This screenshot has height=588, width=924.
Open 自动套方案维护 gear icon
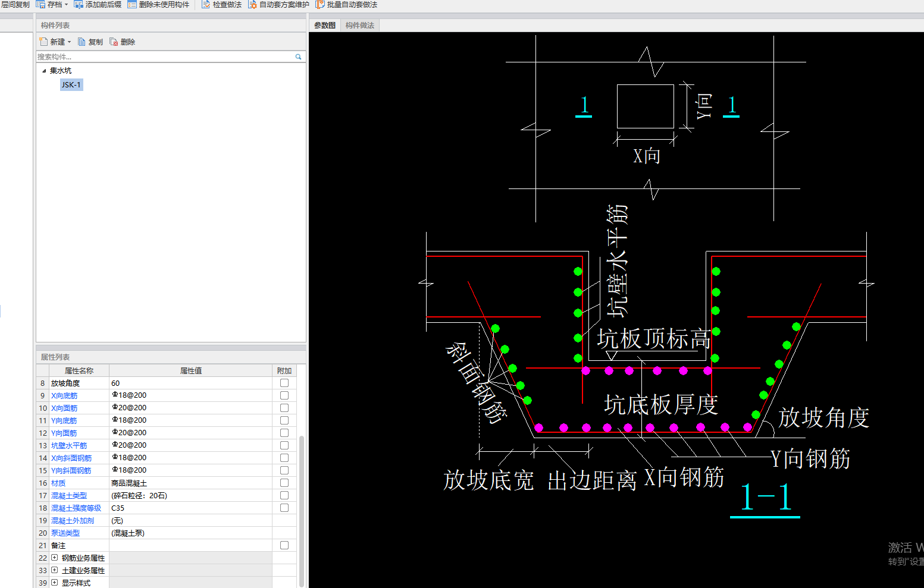pos(252,5)
